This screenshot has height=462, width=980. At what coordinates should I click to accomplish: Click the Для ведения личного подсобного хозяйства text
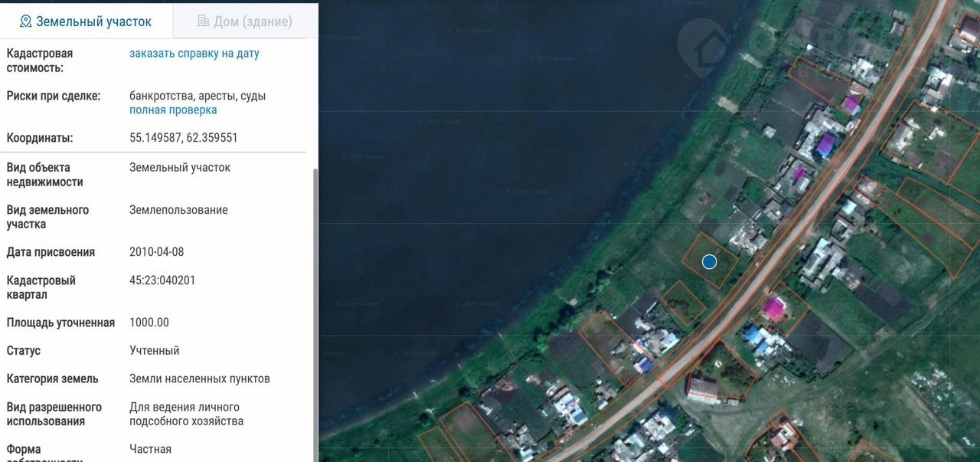(186, 414)
